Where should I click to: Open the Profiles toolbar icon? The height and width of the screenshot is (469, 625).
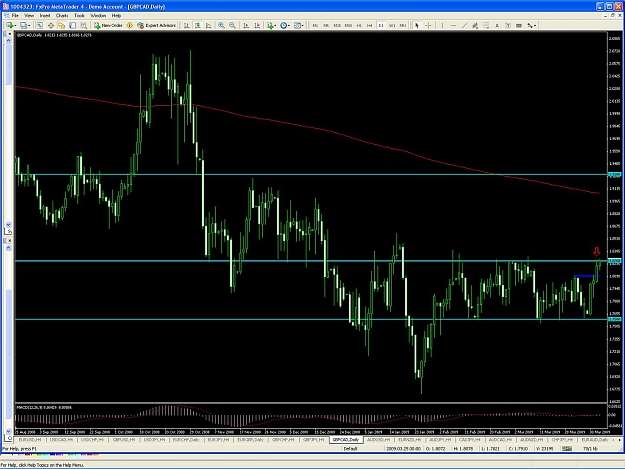coord(25,25)
